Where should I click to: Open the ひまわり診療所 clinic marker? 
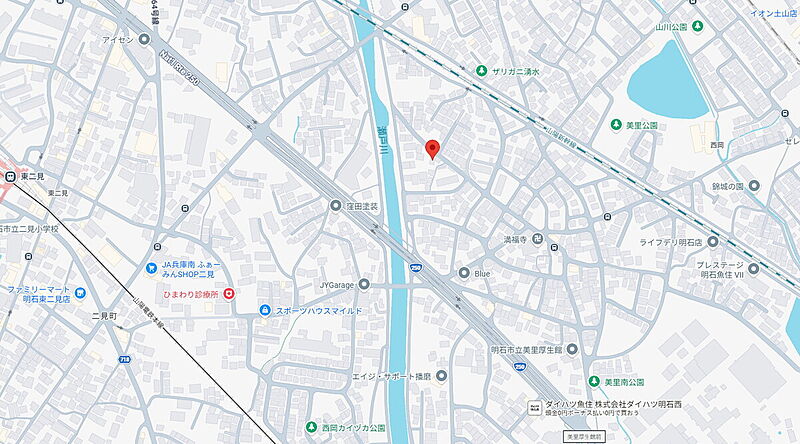229,294
